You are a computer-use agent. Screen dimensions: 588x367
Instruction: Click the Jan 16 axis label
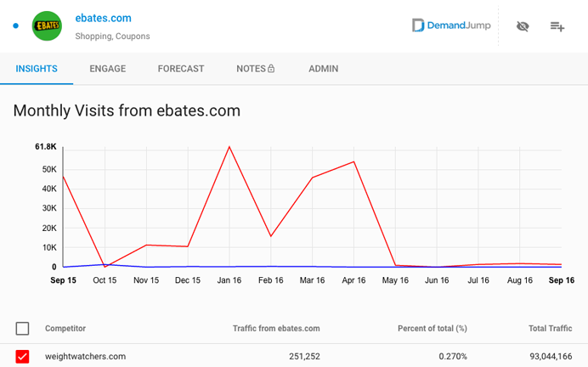(229, 280)
